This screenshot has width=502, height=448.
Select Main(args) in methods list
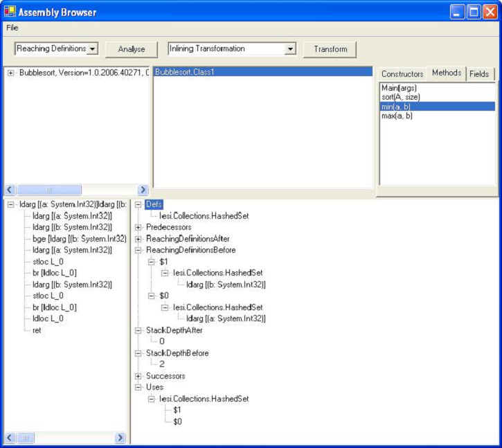(x=400, y=88)
